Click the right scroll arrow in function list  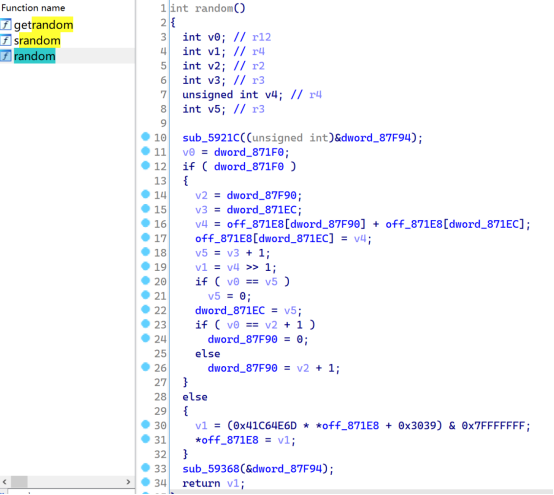coord(129,482)
